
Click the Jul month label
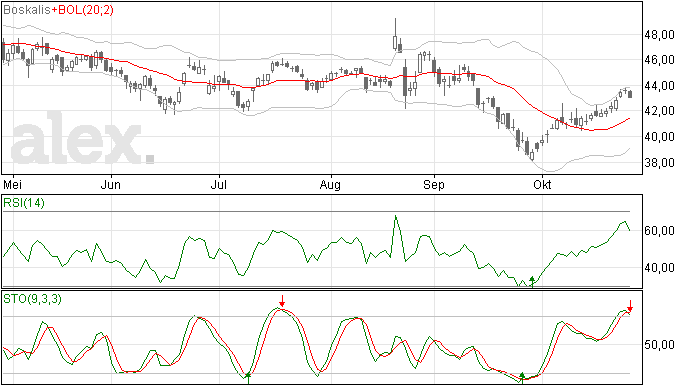[x=219, y=184]
